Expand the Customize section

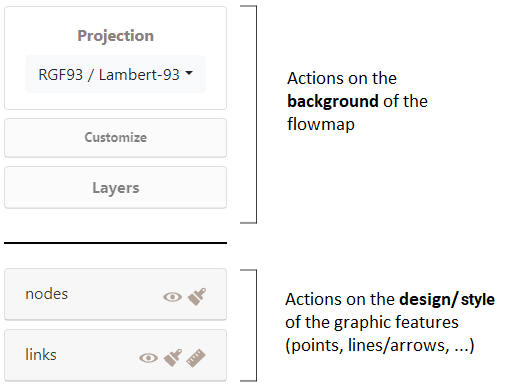(115, 138)
